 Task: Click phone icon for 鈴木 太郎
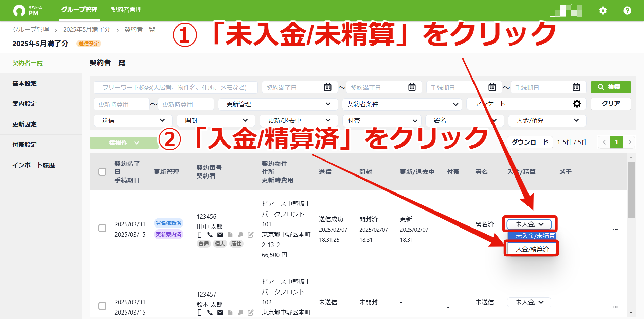click(210, 313)
